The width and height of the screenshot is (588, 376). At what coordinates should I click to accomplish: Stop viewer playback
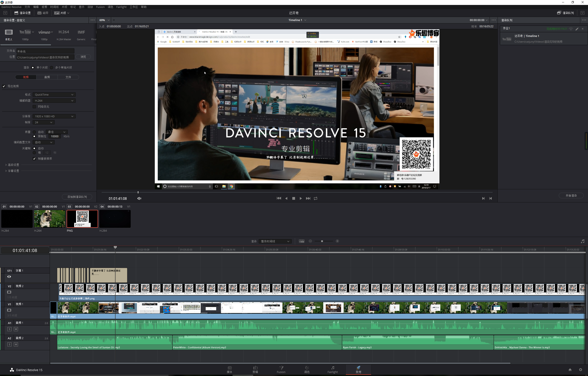click(x=294, y=198)
